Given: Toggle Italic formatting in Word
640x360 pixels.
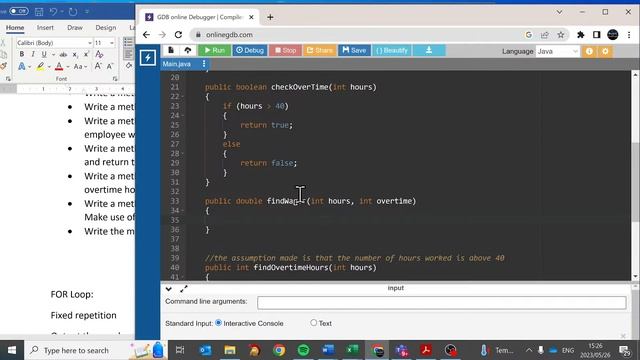Looking at the screenshot, I should [x=33, y=54].
